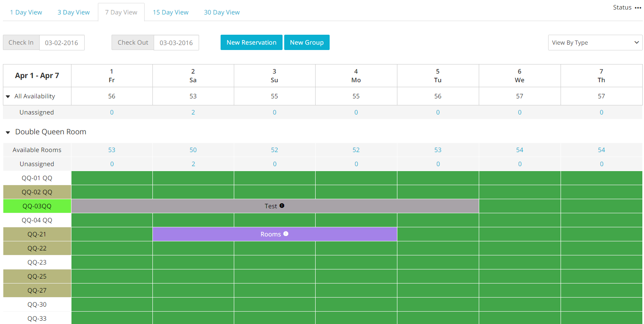Select room label QQ-21
This screenshot has height=324, width=644.
click(37, 234)
